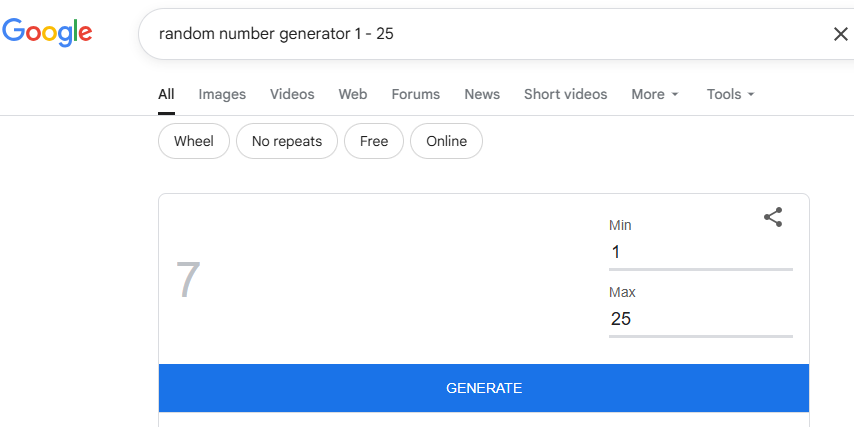The height and width of the screenshot is (427, 854).
Task: Click the Google logo
Action: click(47, 32)
